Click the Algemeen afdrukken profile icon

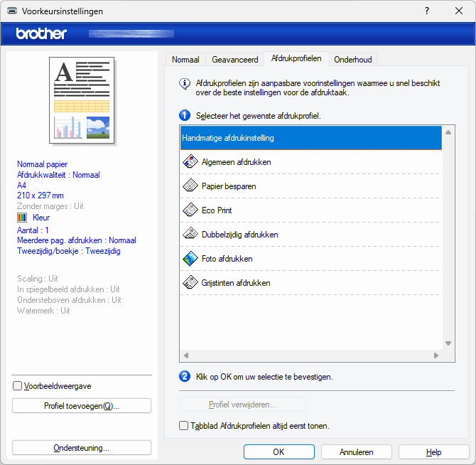(x=190, y=162)
